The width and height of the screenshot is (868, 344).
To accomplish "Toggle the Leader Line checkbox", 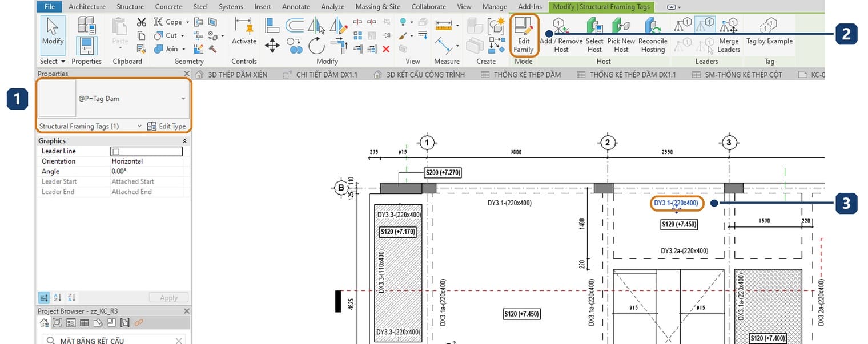I will click(116, 152).
